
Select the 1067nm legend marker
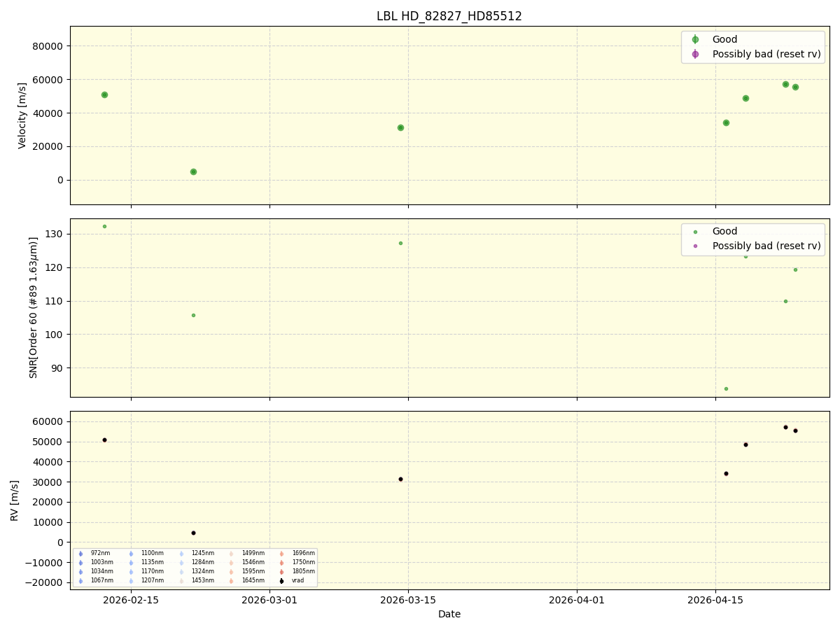point(80,581)
